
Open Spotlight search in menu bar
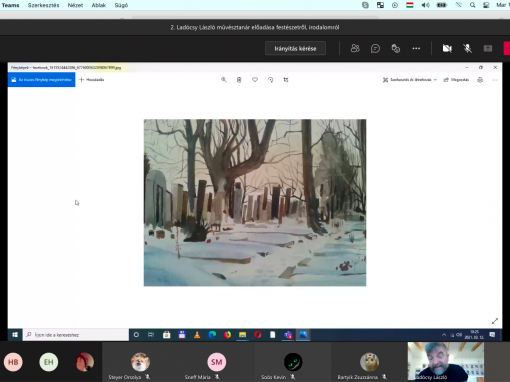tap(472, 5)
